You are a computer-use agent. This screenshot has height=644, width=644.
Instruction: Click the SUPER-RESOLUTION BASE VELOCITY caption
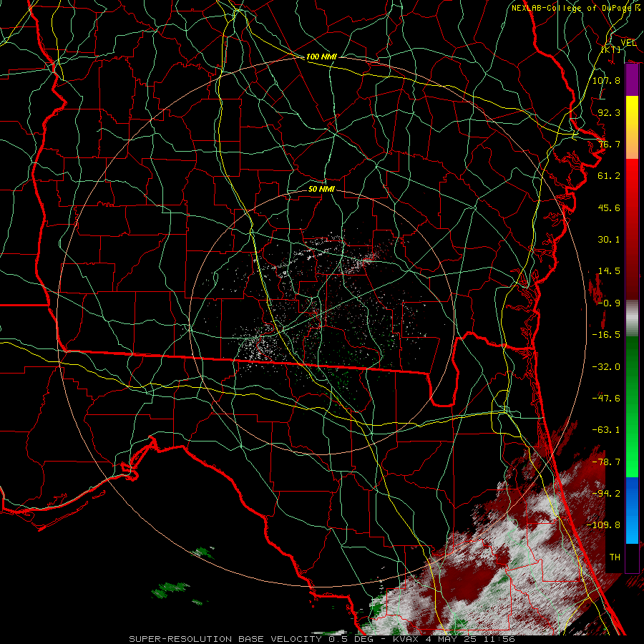pyautogui.click(x=225, y=639)
